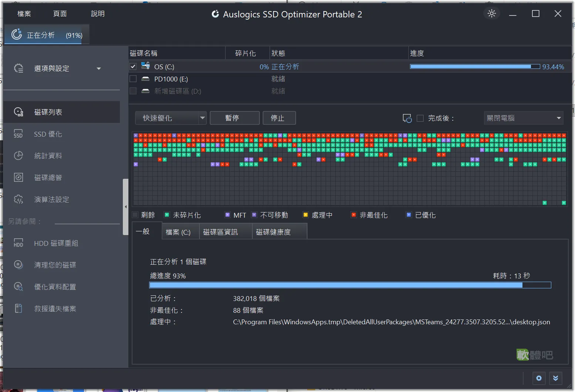575x392 pixels.
Task: Click the 狀態 column header
Action: (339, 53)
